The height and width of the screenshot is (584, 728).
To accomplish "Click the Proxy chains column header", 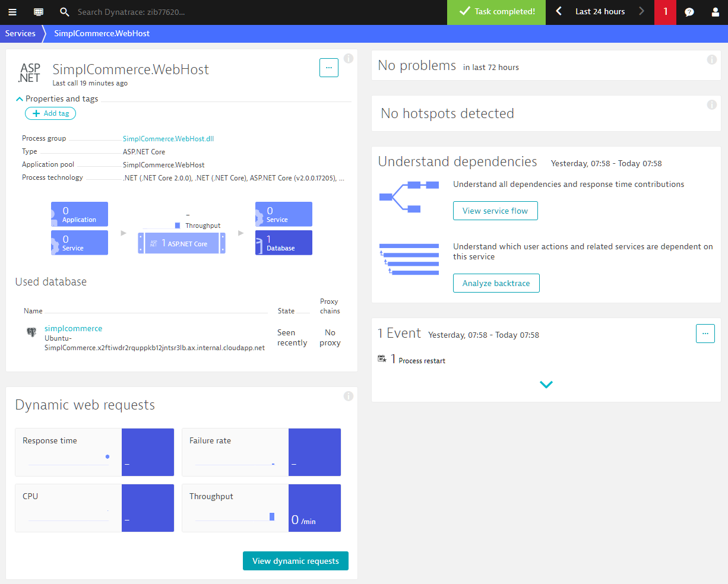I will [330, 306].
